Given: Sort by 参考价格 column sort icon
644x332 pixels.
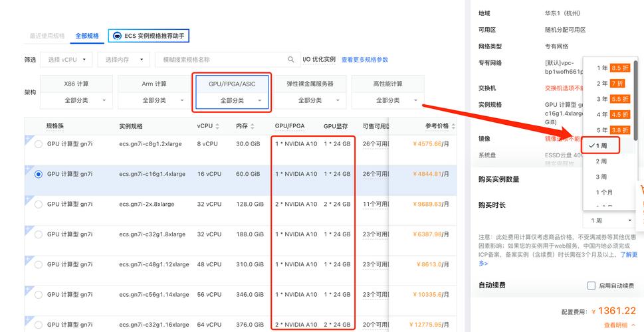Looking at the screenshot, I should click(453, 126).
